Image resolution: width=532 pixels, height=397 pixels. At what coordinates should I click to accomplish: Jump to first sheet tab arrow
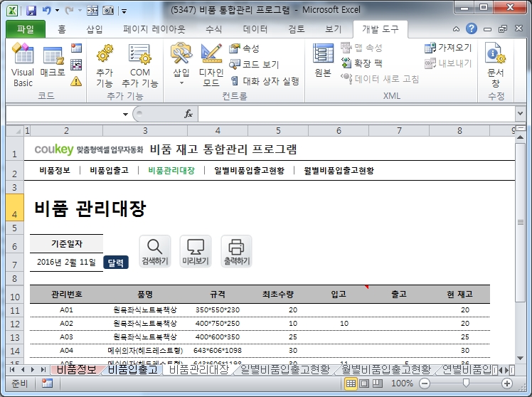click(12, 369)
